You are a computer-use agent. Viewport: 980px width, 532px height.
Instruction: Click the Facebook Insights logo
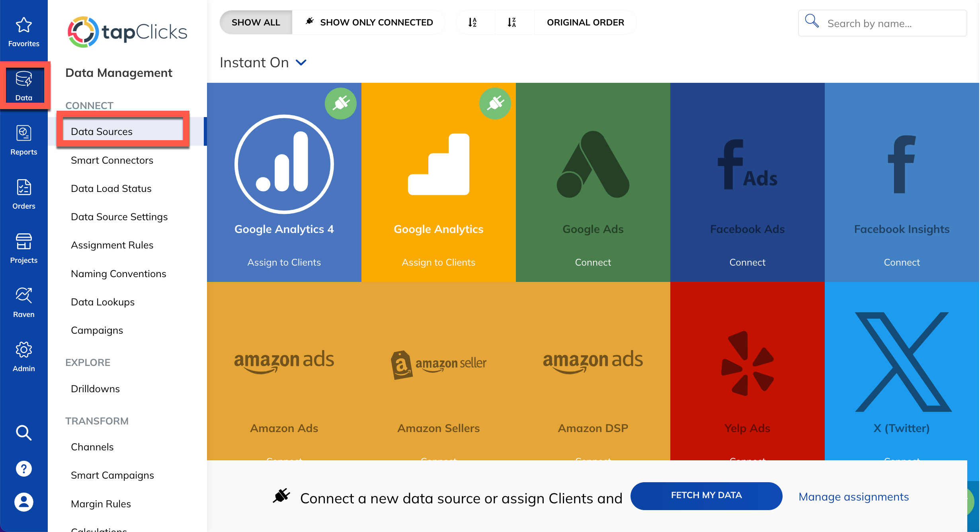point(902,164)
